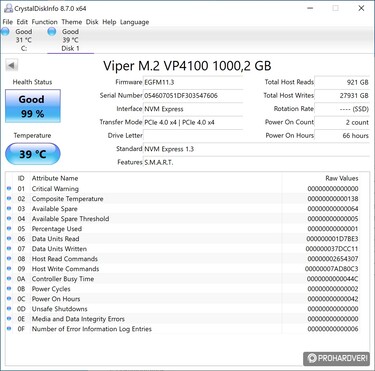This screenshot has height=371, width=375.
Task: Click the Attribute Name column header
Action: [55, 178]
